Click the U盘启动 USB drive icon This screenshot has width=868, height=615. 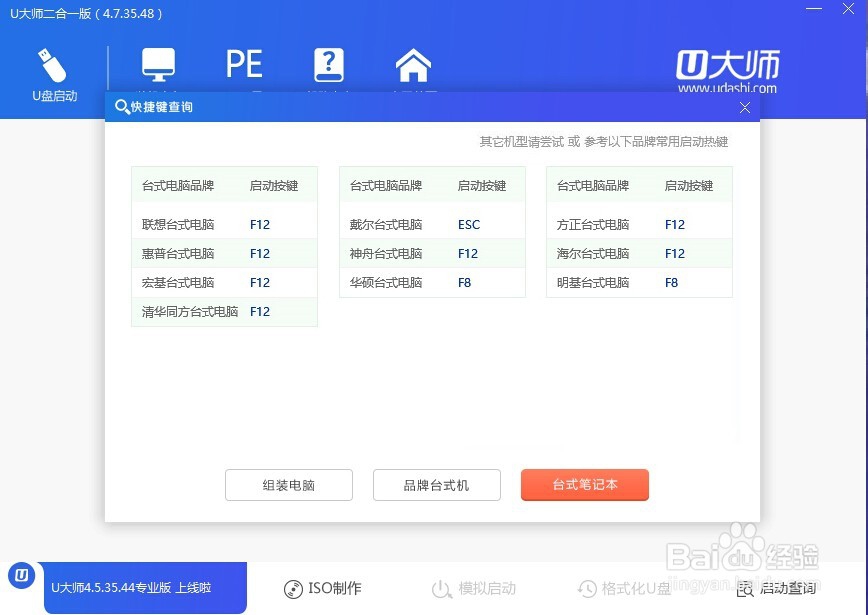[x=52, y=66]
